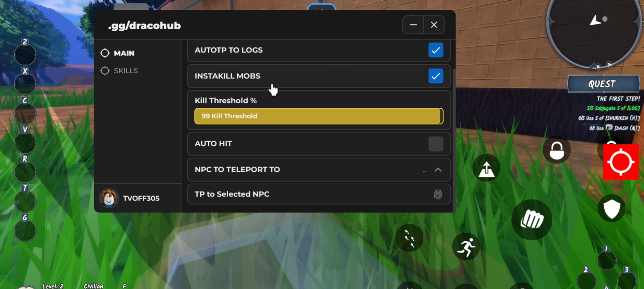Uncheck the INSTAKILL MOBS checkbox
644x289 pixels.
point(435,76)
